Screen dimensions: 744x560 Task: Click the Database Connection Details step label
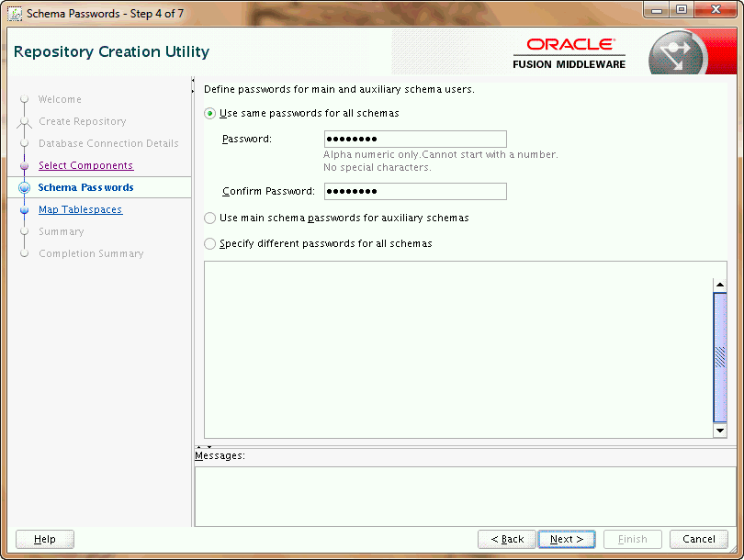point(108,143)
